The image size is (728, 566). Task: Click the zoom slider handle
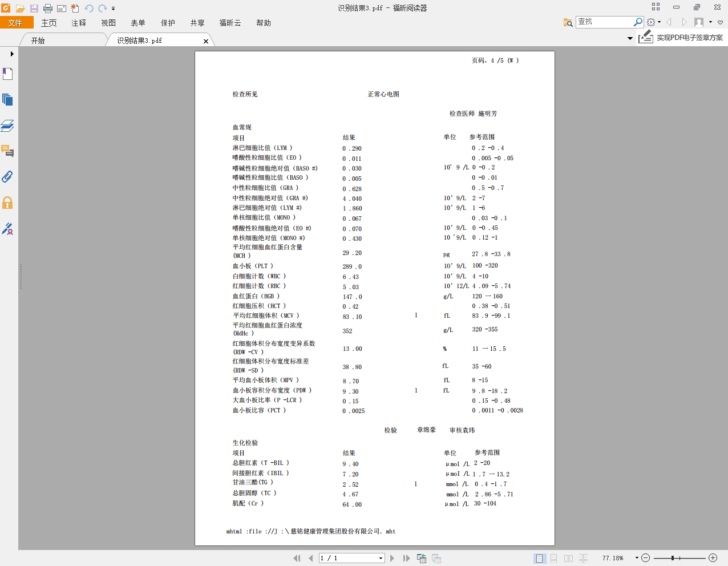pos(673,558)
